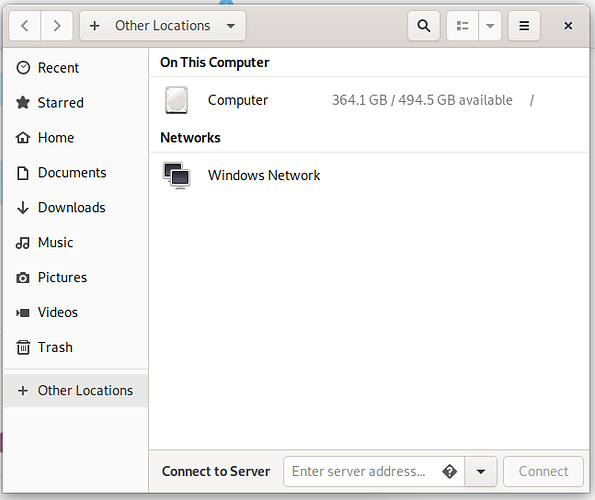Open the hamburger menu icon
The width and height of the screenshot is (595, 500).
[524, 26]
